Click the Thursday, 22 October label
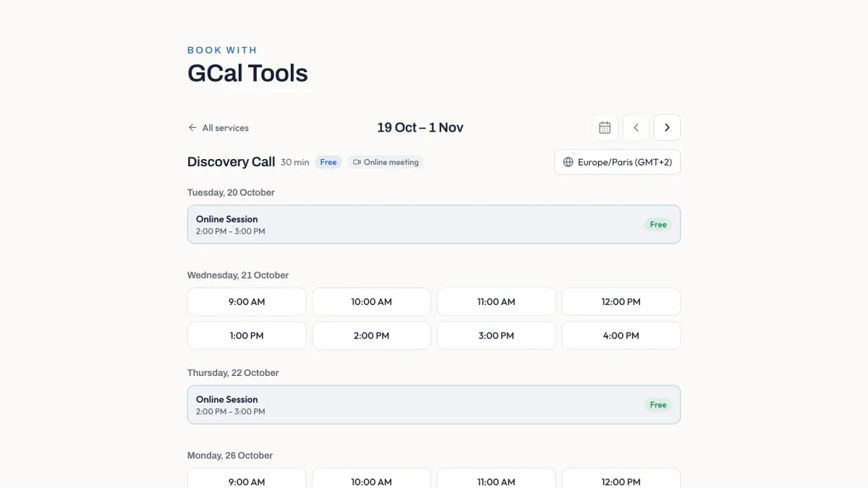 pos(233,372)
